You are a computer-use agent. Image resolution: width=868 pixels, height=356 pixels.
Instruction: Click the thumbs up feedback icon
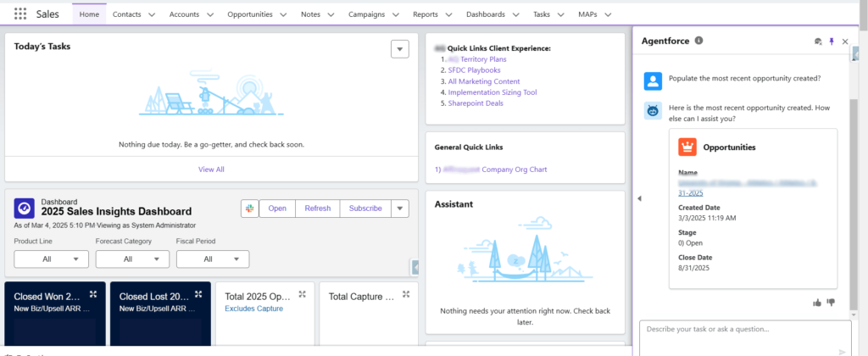817,302
